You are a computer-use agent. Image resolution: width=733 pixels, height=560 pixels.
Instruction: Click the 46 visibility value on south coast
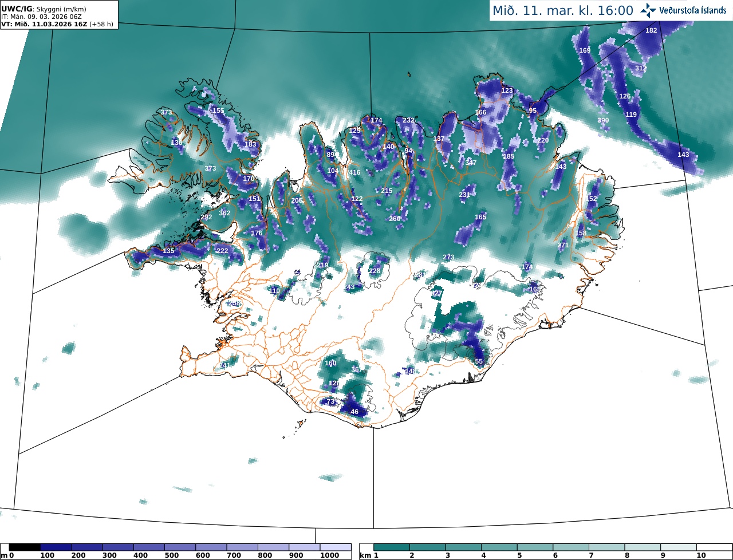pos(354,412)
